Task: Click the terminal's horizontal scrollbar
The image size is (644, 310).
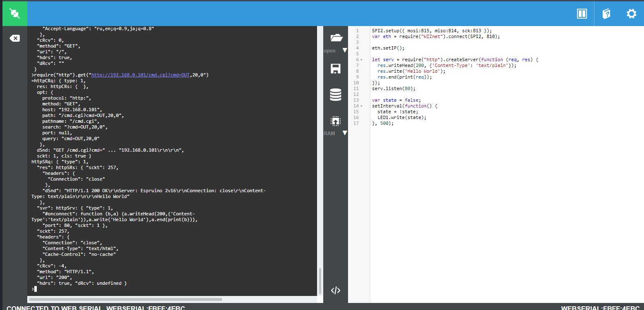Action: coord(126,299)
